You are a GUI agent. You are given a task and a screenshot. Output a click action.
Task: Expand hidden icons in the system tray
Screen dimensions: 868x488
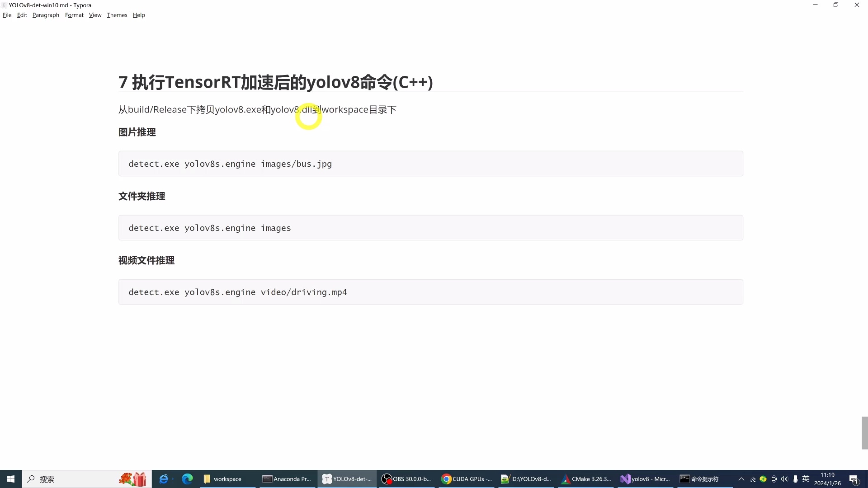coord(741,479)
